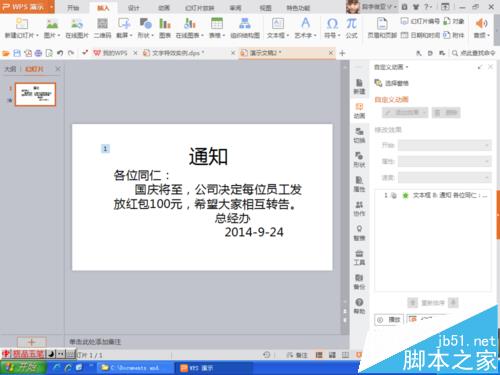Open the Tools (工具) sidebar panel

click(x=359, y=258)
